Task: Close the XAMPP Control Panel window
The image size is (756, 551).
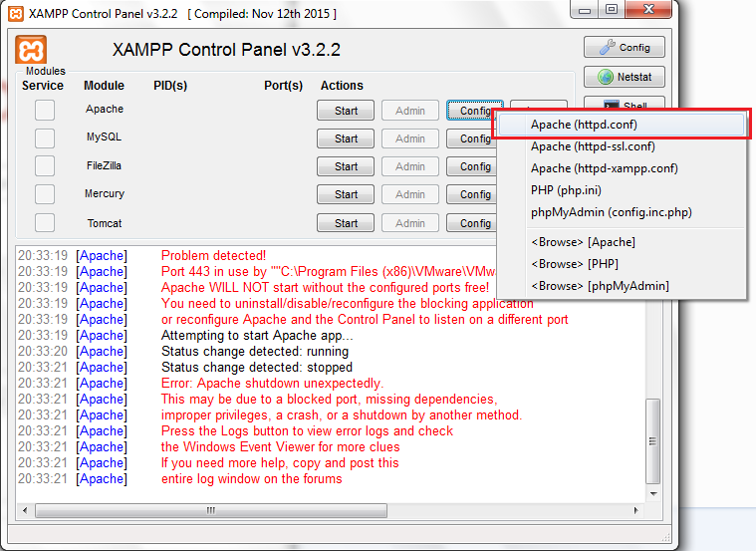Action: pos(648,9)
